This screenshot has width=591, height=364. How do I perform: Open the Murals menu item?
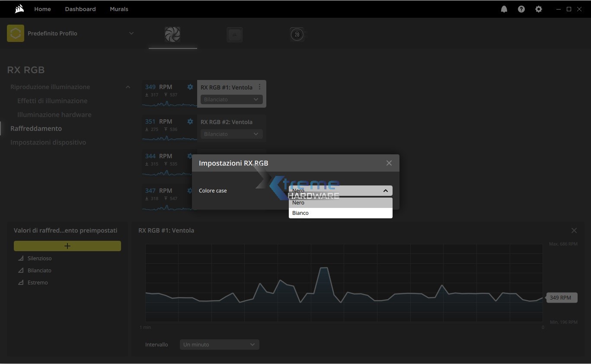click(x=119, y=9)
